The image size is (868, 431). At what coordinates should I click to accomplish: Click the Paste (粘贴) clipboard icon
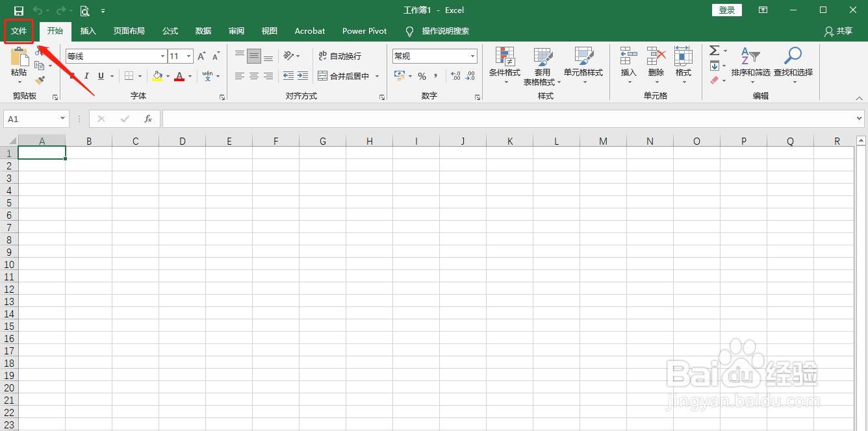click(x=19, y=57)
